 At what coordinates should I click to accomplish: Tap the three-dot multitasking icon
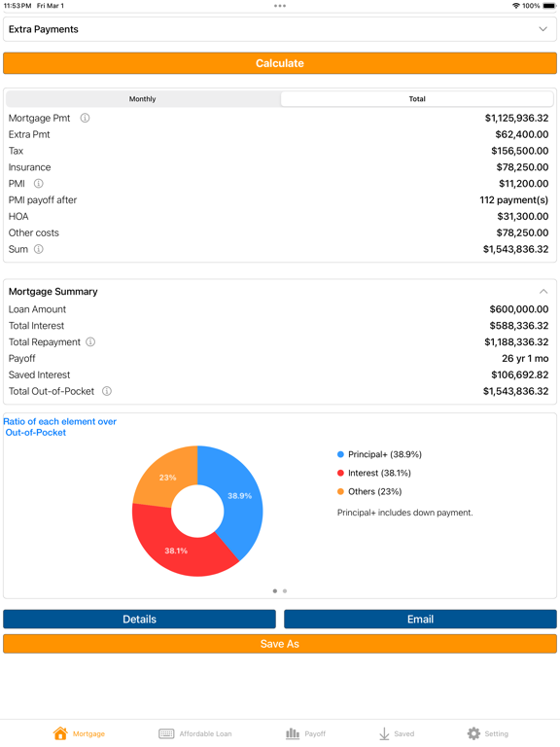[x=280, y=6]
